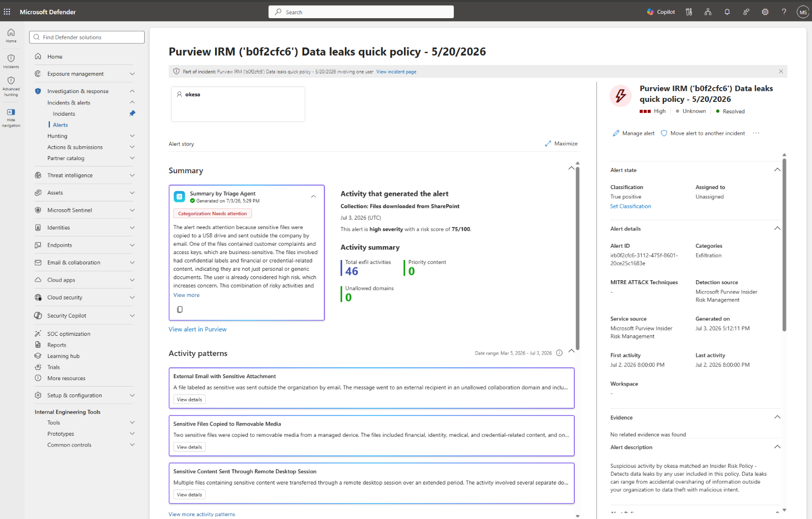Expand Threat intelligence menu
Screen dimensions: 812x519
click(132, 175)
